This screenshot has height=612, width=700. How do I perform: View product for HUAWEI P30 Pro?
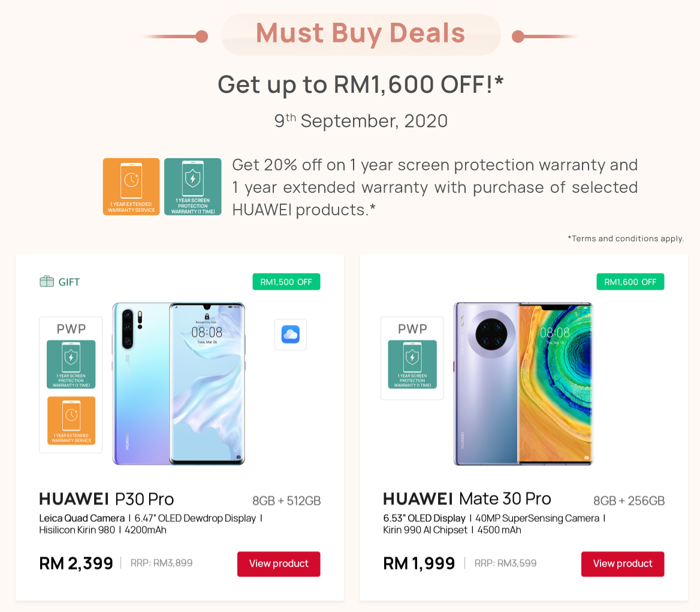pos(279,564)
